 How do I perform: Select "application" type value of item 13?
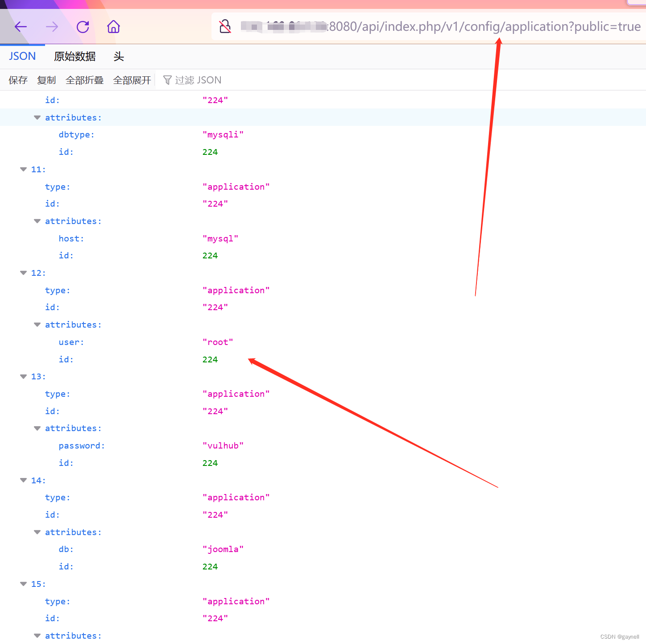point(236,394)
